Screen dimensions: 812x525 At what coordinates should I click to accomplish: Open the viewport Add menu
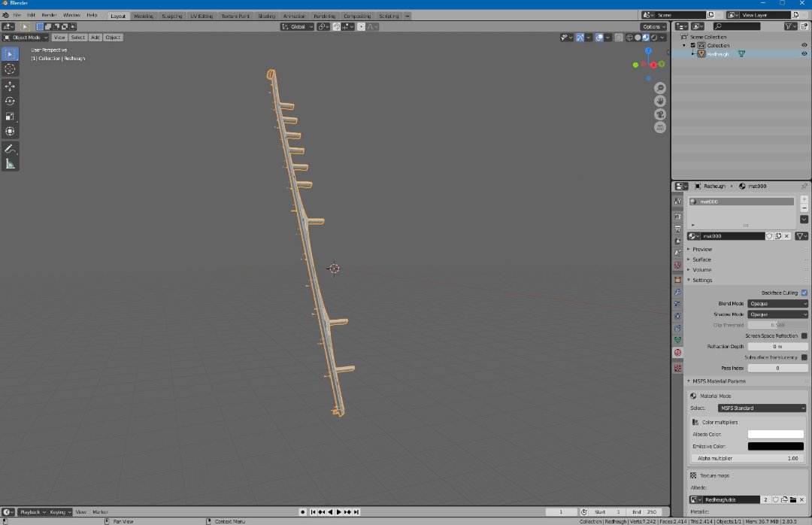(x=95, y=38)
